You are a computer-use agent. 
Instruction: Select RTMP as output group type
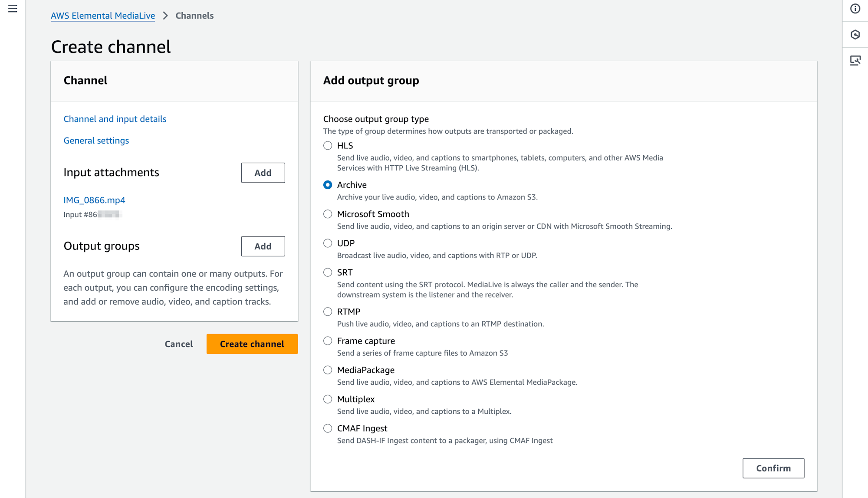[x=328, y=311]
